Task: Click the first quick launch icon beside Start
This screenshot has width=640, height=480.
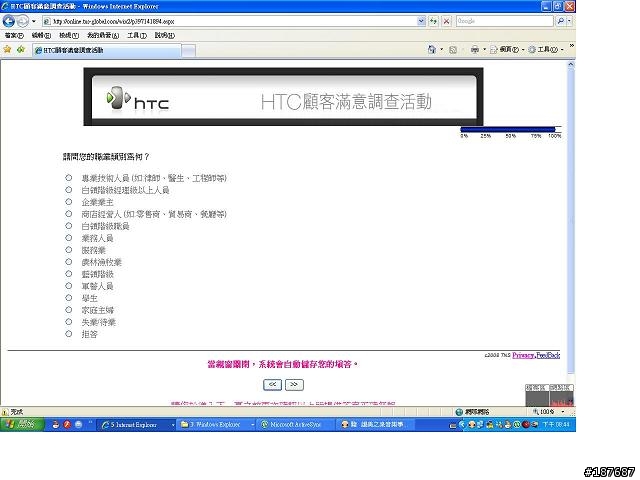Action: pos(56,424)
